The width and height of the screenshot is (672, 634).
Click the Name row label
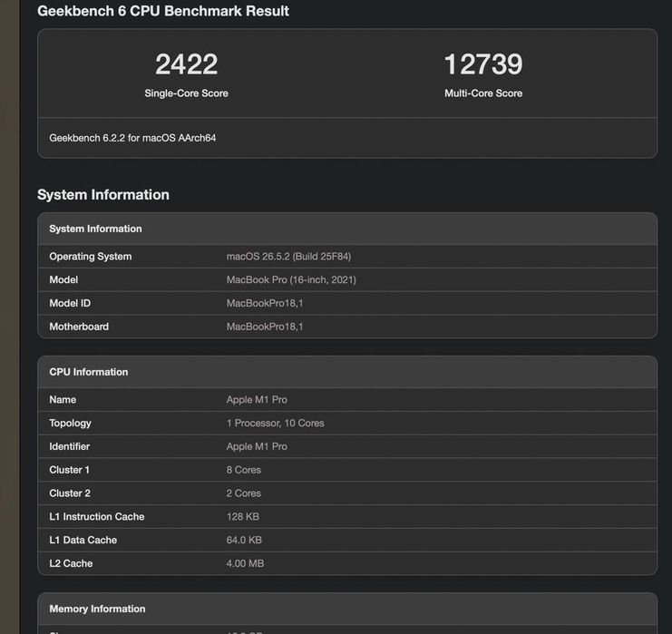pos(63,399)
